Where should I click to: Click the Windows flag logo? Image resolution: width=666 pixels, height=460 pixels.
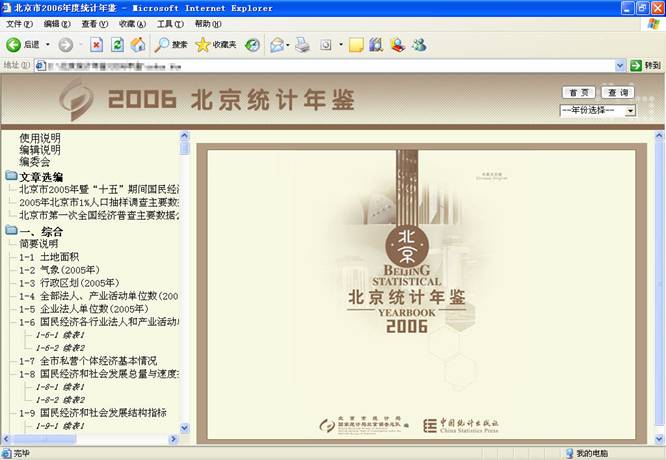(x=654, y=24)
